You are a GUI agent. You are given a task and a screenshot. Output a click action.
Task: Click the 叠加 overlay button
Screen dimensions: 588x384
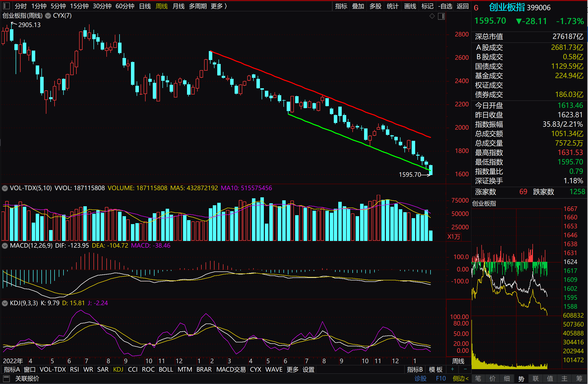(x=358, y=6)
